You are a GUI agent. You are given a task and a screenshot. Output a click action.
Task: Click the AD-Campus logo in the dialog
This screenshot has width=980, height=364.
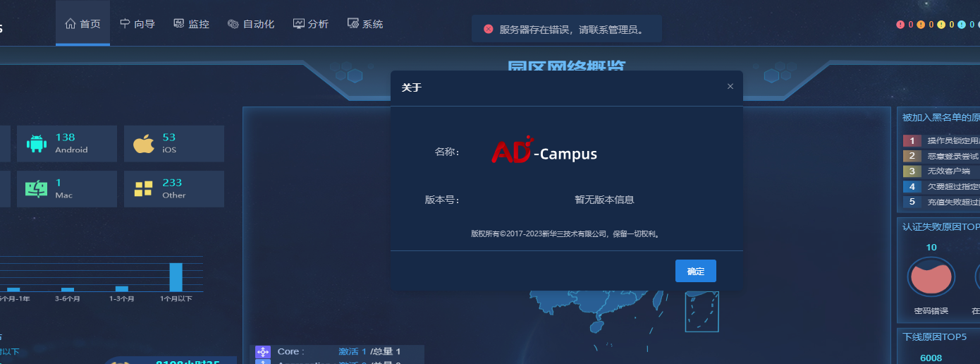click(544, 150)
